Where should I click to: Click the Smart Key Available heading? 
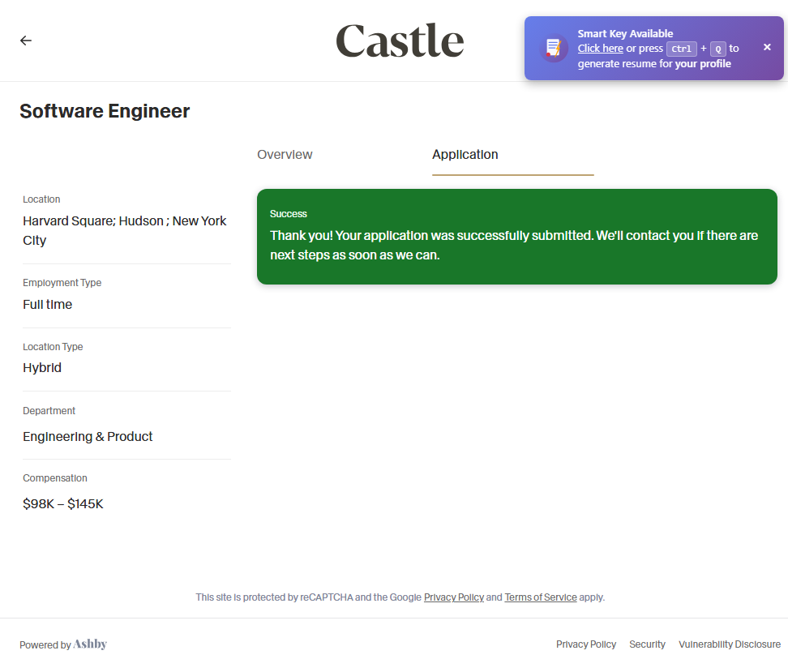tap(625, 34)
